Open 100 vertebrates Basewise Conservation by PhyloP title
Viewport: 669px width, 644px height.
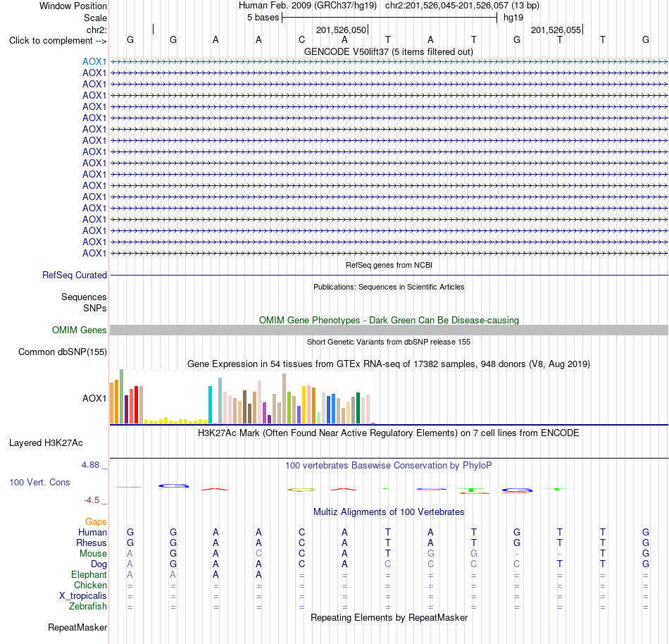point(389,466)
